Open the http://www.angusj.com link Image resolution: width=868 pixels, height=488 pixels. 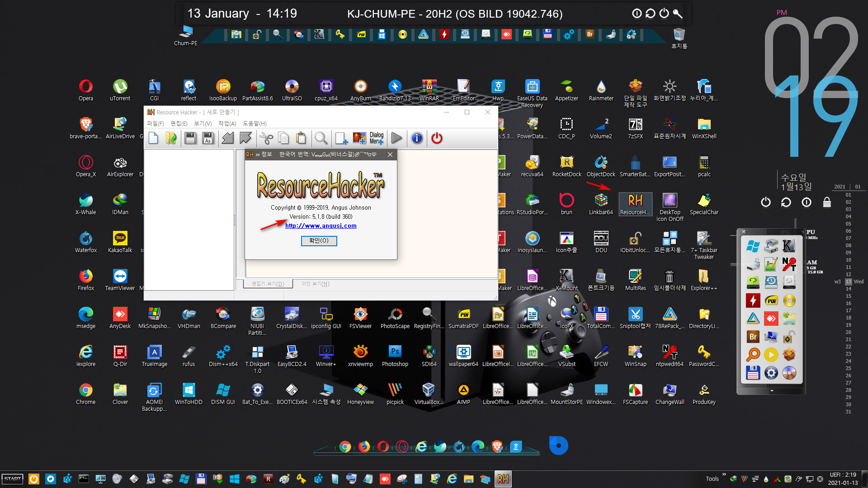click(321, 226)
